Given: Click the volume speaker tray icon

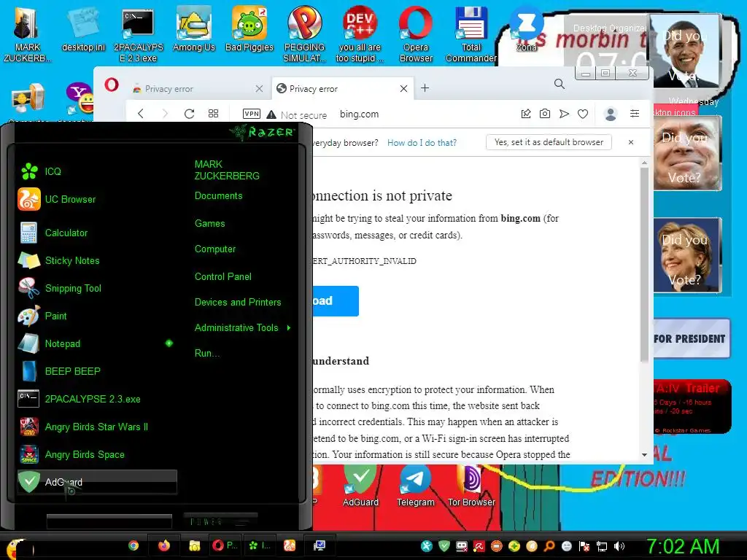Looking at the screenshot, I should [619, 546].
